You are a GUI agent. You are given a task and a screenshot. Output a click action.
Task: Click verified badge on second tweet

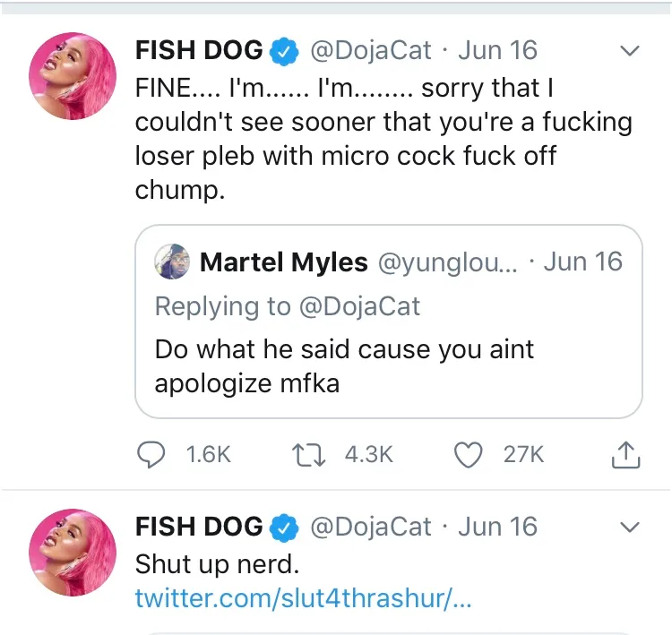pyautogui.click(x=285, y=528)
